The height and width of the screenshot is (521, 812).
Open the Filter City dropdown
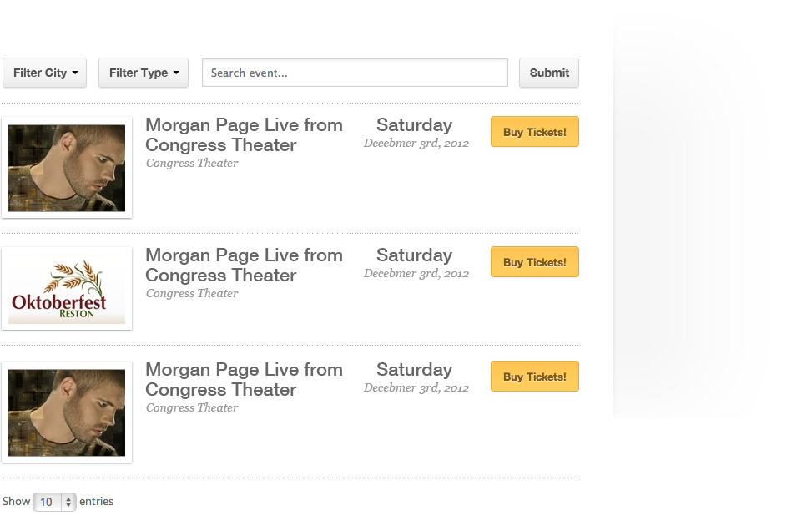coord(44,73)
